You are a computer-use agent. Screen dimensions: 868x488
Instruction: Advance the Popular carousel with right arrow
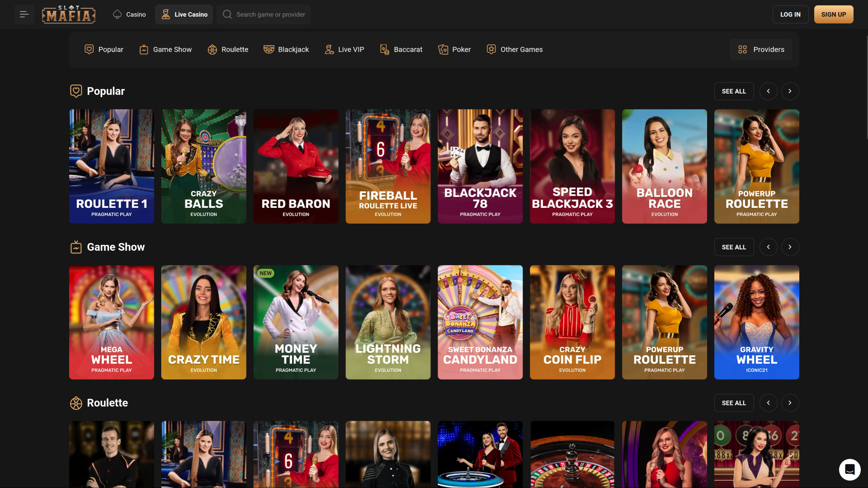790,91
